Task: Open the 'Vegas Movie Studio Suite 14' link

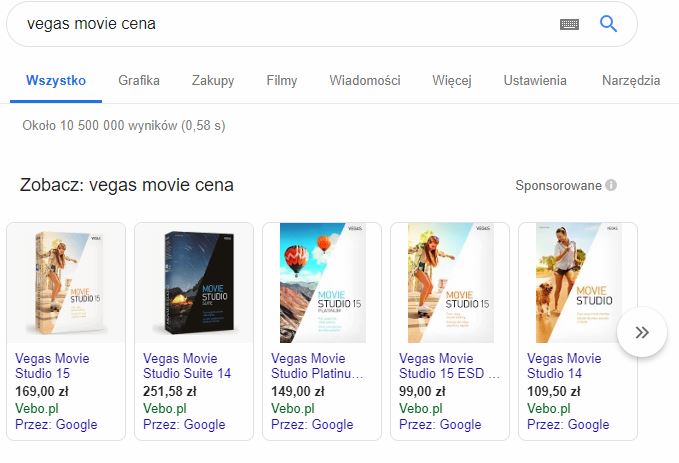Action: 187,366
